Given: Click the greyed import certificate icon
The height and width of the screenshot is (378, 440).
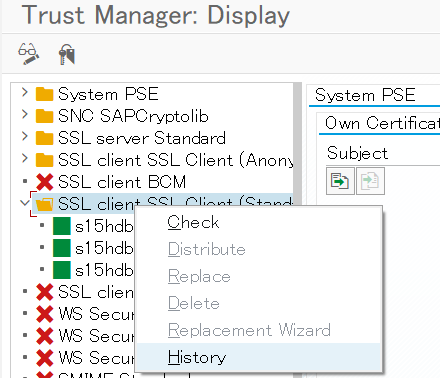Looking at the screenshot, I should pos(370,181).
